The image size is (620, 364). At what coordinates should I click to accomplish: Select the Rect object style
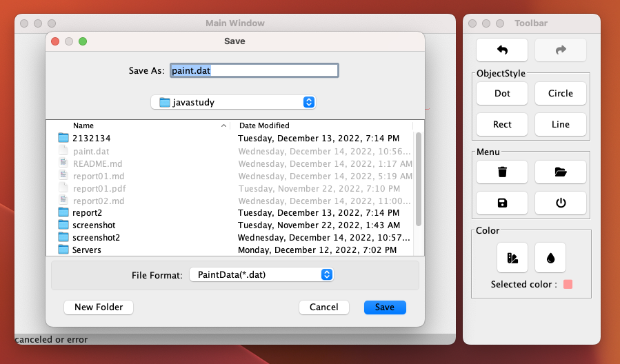tap(502, 125)
